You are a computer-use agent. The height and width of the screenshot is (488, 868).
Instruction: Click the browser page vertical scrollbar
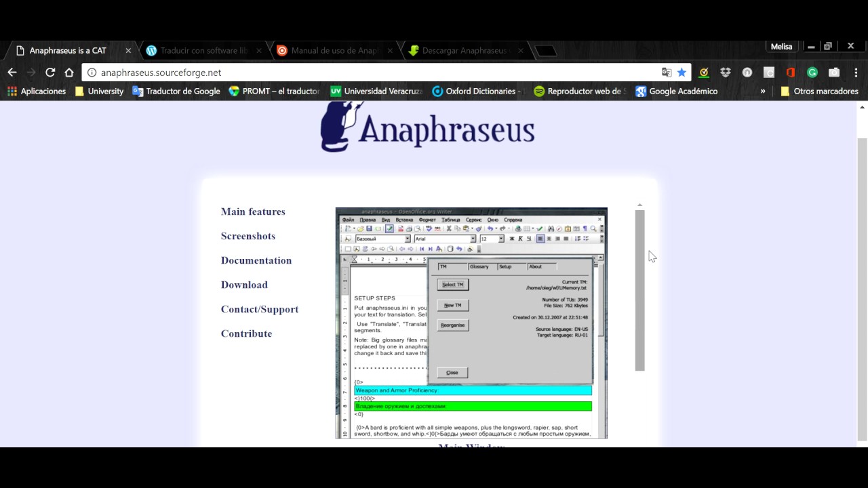click(x=863, y=288)
